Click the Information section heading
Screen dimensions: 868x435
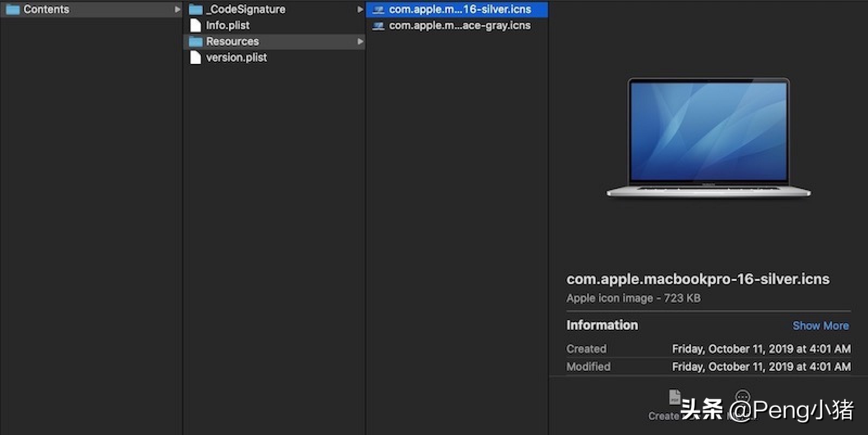[602, 325]
